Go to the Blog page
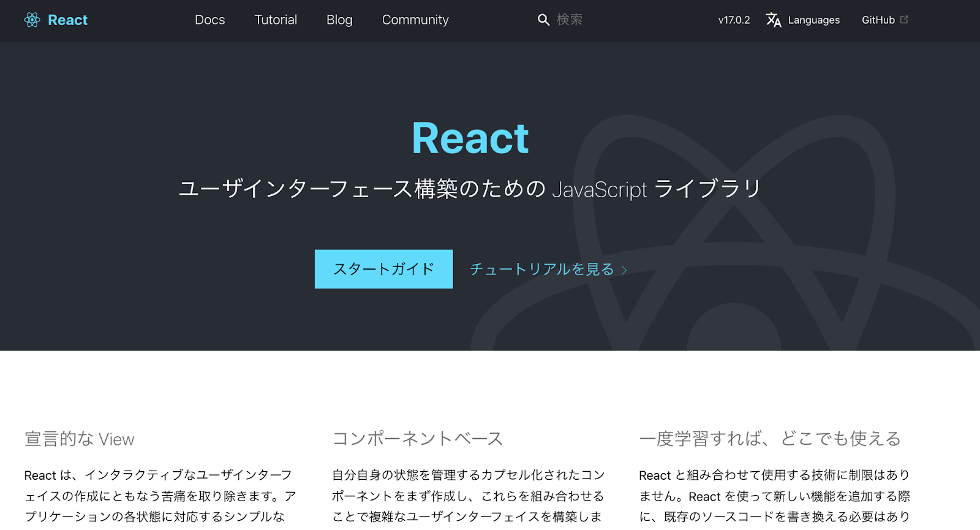Image resolution: width=980 pixels, height=530 pixels. [x=339, y=20]
